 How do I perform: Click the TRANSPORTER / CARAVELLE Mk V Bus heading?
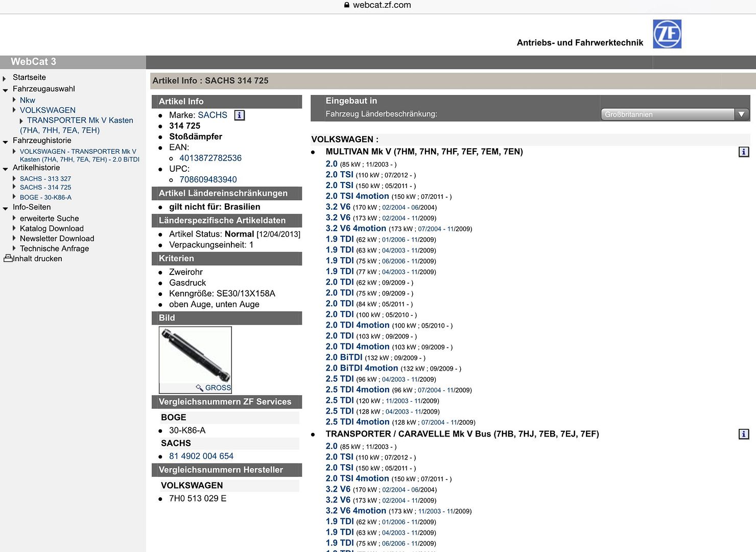coord(462,434)
